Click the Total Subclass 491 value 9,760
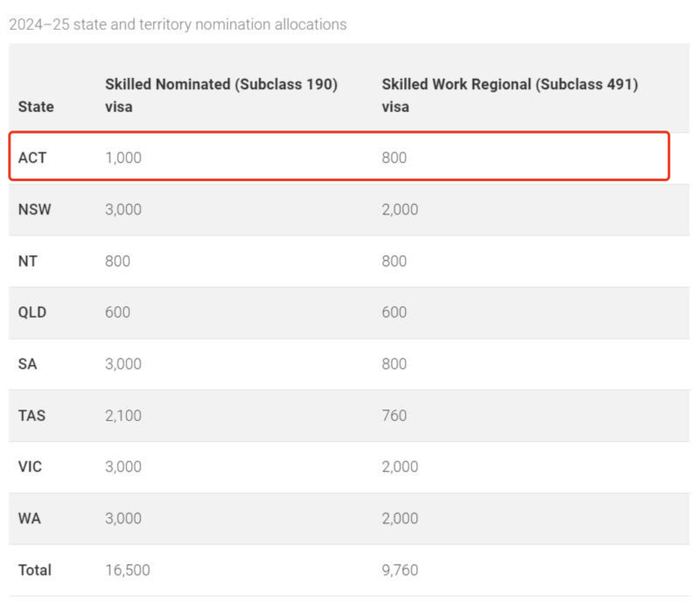 coord(400,570)
